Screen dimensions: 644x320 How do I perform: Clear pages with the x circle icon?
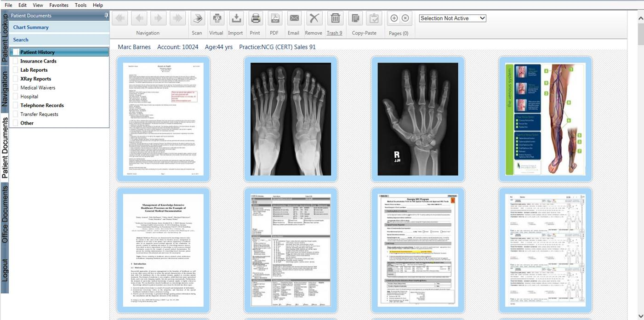pos(405,18)
